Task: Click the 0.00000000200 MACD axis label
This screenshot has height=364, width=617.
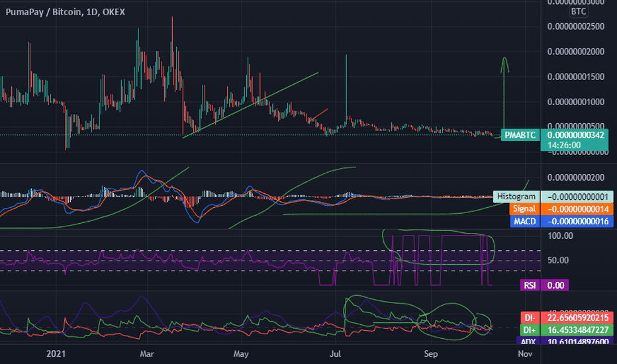Action: [576, 177]
